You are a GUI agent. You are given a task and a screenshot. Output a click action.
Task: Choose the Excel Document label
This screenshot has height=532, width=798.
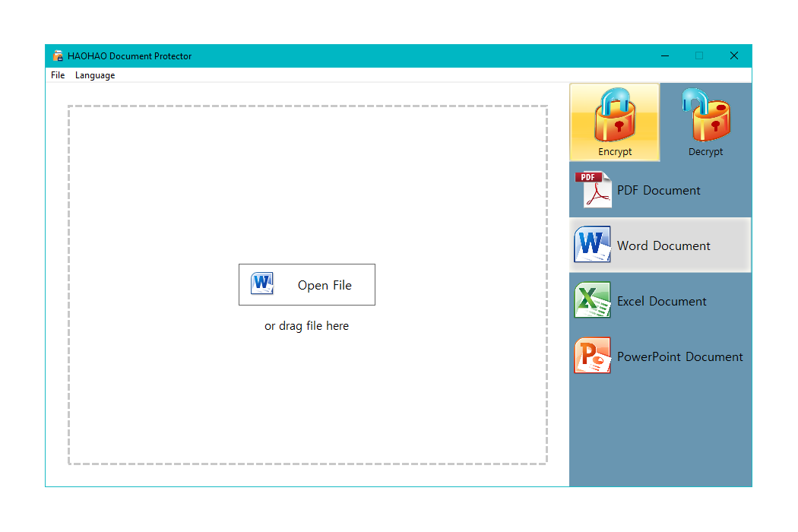662,302
